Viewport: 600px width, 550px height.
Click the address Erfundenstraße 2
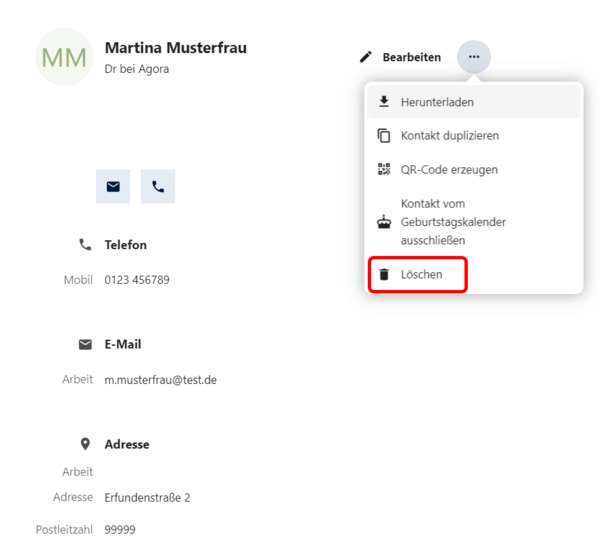coord(147,498)
